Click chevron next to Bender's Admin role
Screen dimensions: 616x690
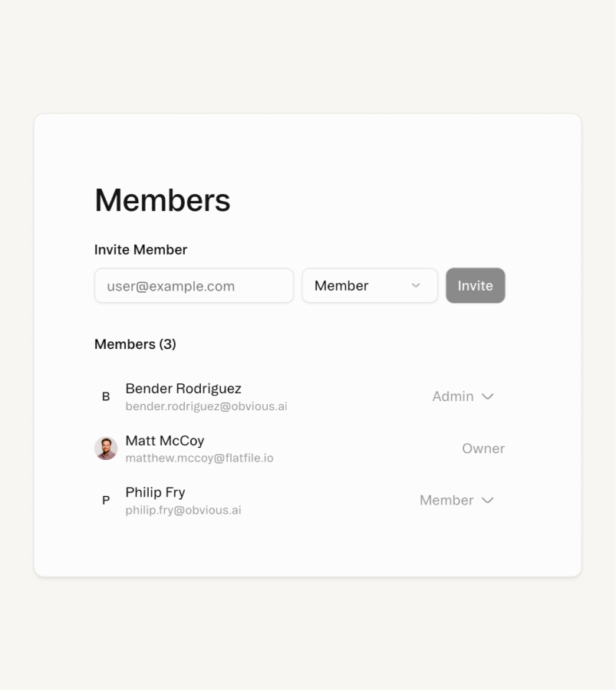487,396
